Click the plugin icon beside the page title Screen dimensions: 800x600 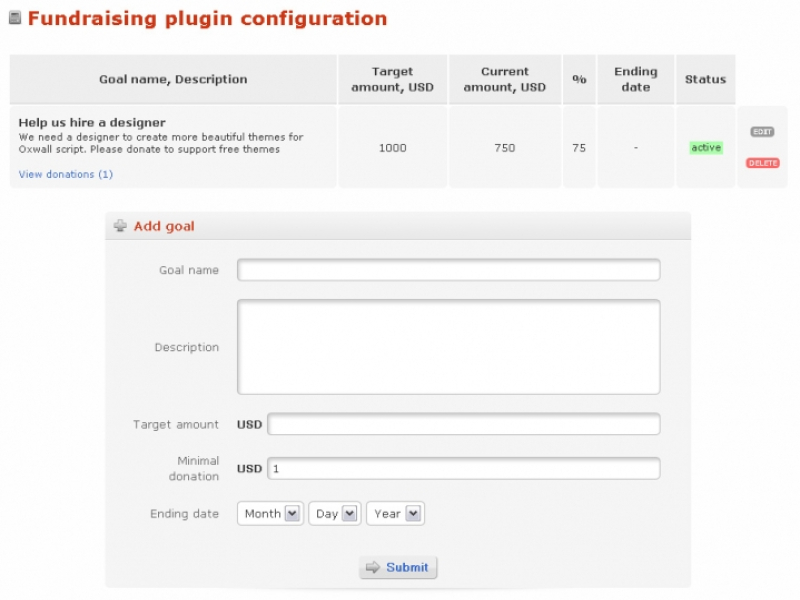point(15,18)
